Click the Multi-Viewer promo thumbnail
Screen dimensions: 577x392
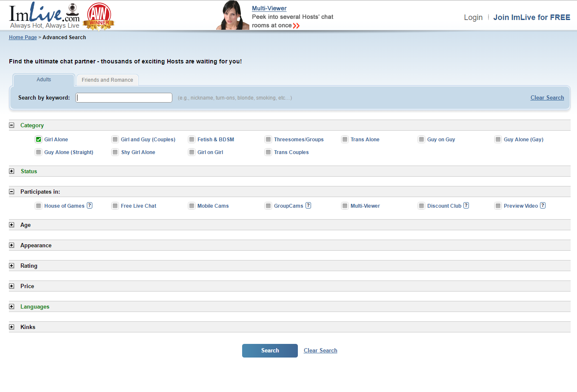click(x=232, y=15)
